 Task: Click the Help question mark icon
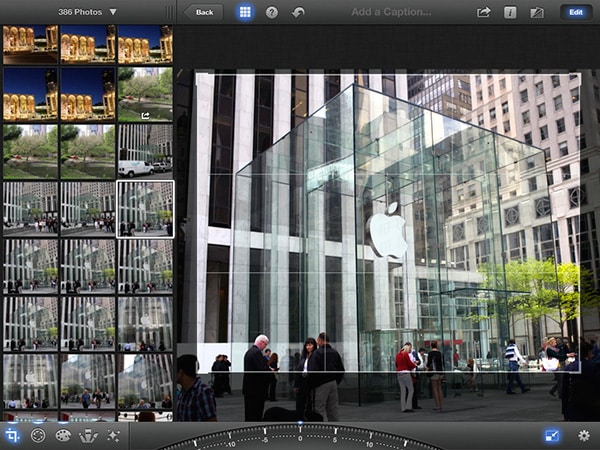coord(272,12)
